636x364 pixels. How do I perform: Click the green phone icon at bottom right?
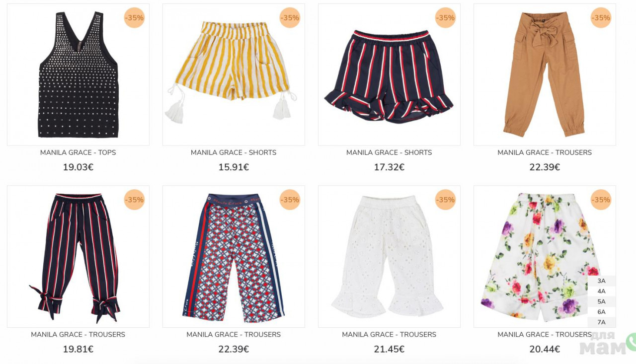632,342
